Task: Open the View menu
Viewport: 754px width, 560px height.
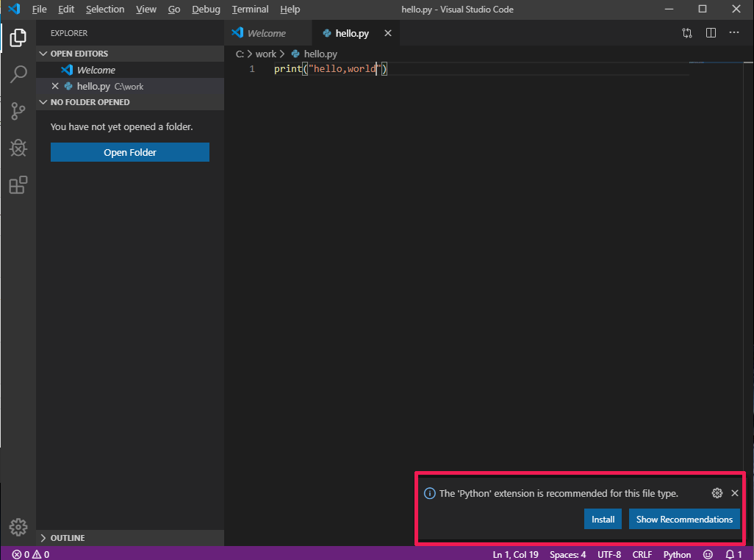Action: [146, 9]
